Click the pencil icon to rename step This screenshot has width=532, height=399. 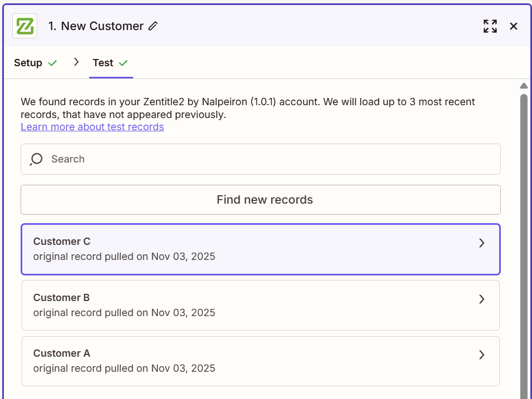(153, 26)
